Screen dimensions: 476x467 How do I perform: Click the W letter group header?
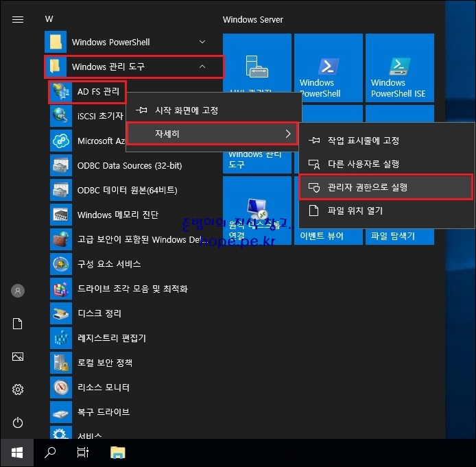49,19
